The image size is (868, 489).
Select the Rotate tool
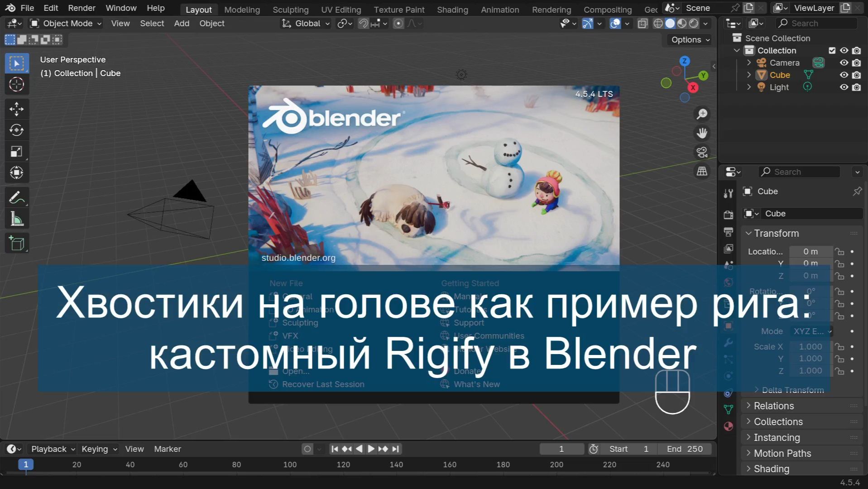[x=17, y=130]
